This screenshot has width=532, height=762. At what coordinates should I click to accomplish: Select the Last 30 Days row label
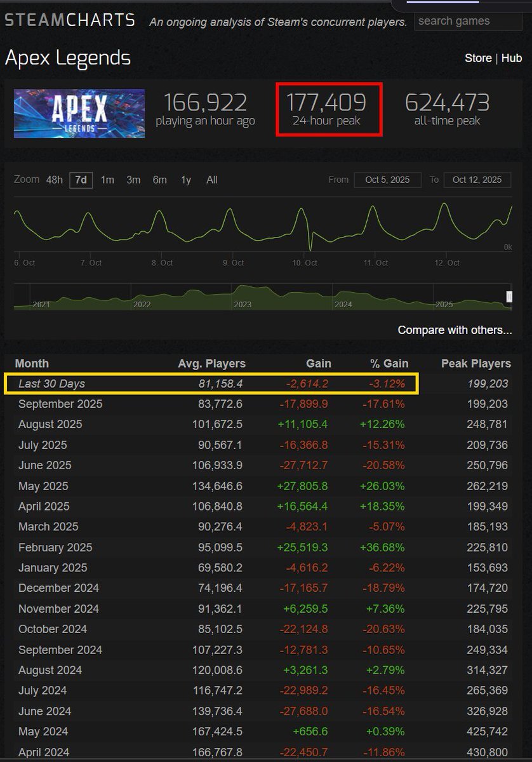51,384
